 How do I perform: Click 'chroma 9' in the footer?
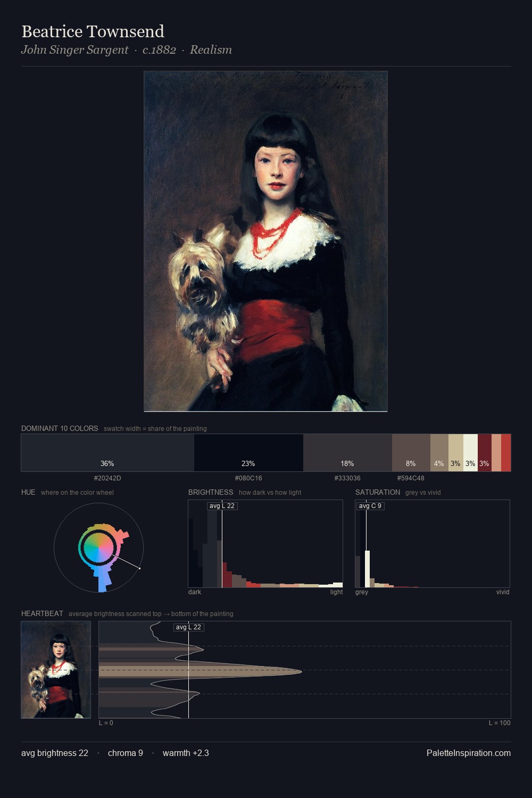point(126,753)
